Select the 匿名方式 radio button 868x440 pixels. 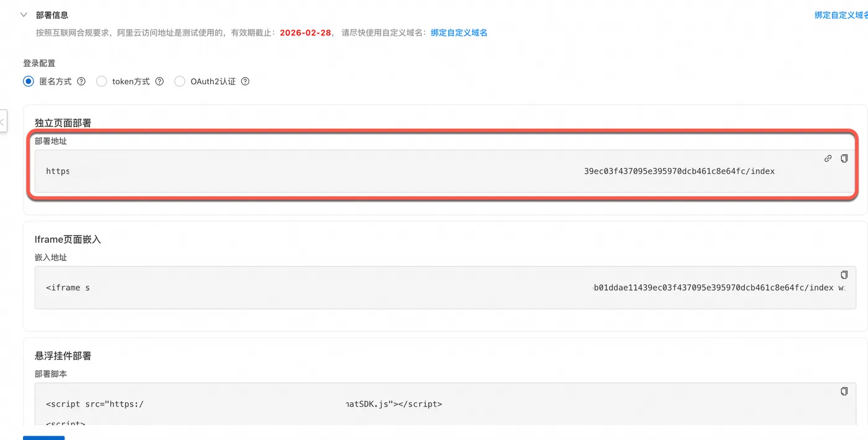point(29,81)
